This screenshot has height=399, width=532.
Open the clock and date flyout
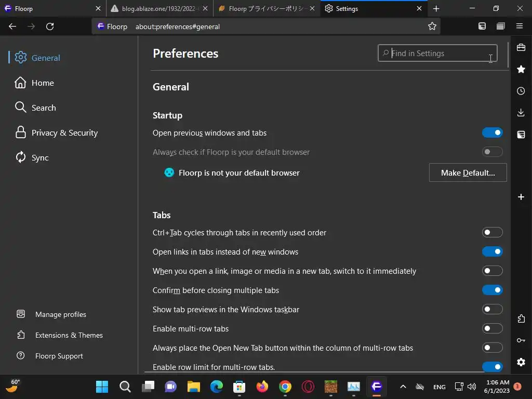click(497, 387)
